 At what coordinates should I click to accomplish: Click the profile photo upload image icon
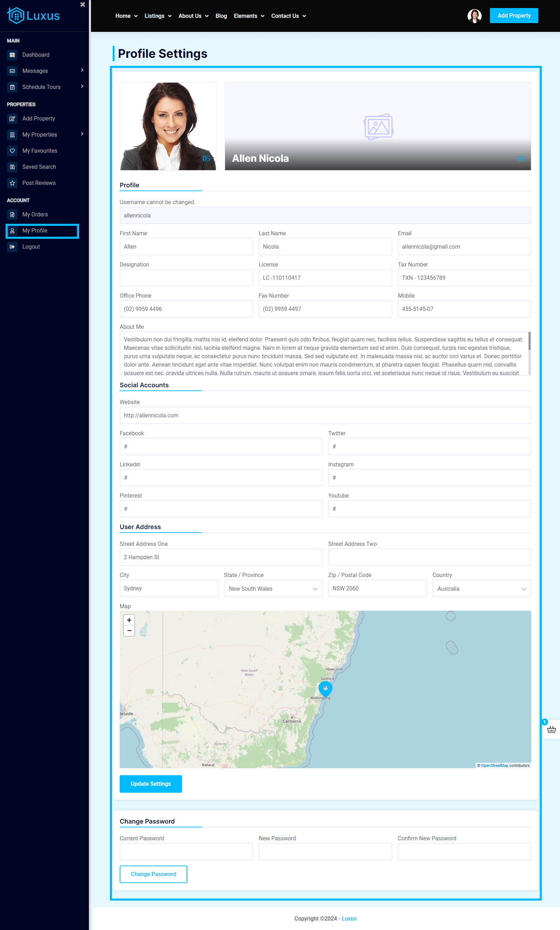206,159
